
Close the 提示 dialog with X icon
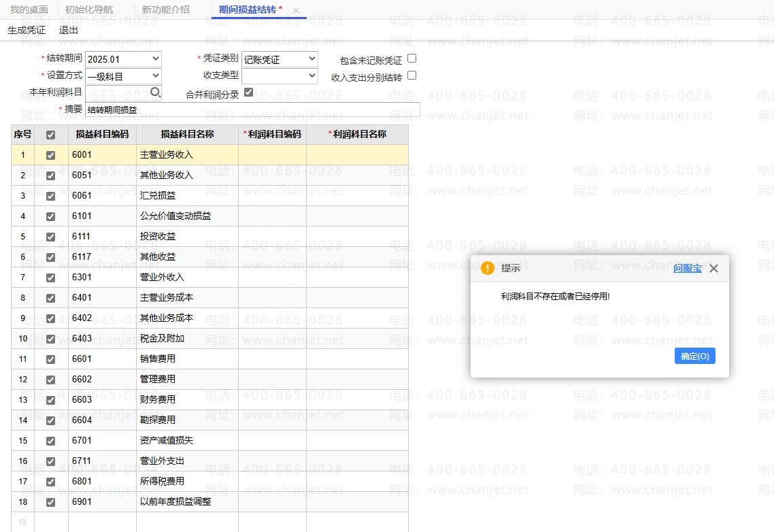[x=713, y=269]
